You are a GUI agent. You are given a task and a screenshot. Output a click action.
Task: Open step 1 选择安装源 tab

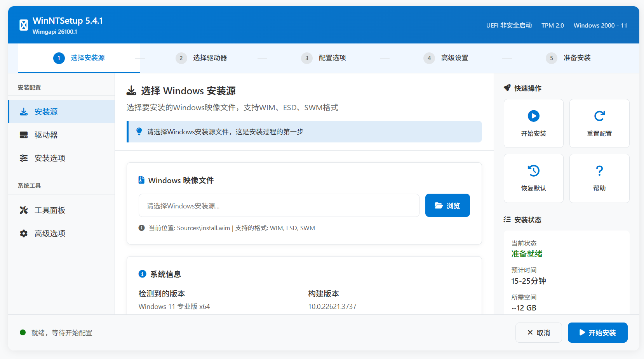point(79,58)
